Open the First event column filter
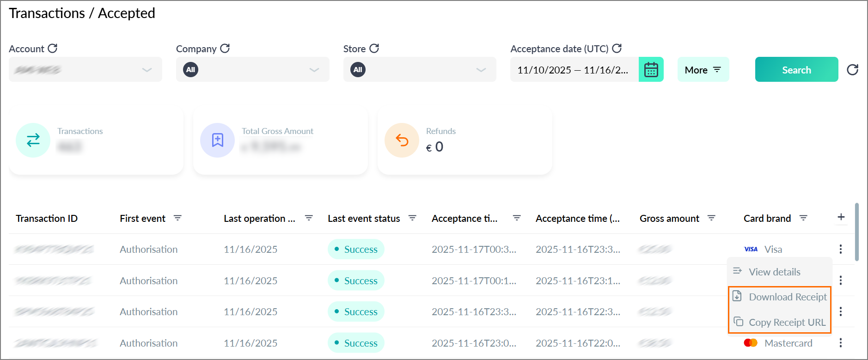868x360 pixels. tap(177, 218)
